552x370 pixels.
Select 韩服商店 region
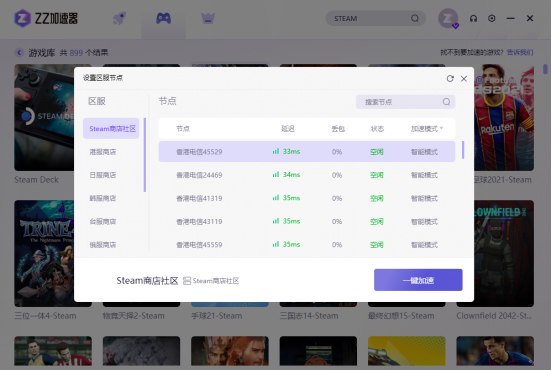pos(103,198)
